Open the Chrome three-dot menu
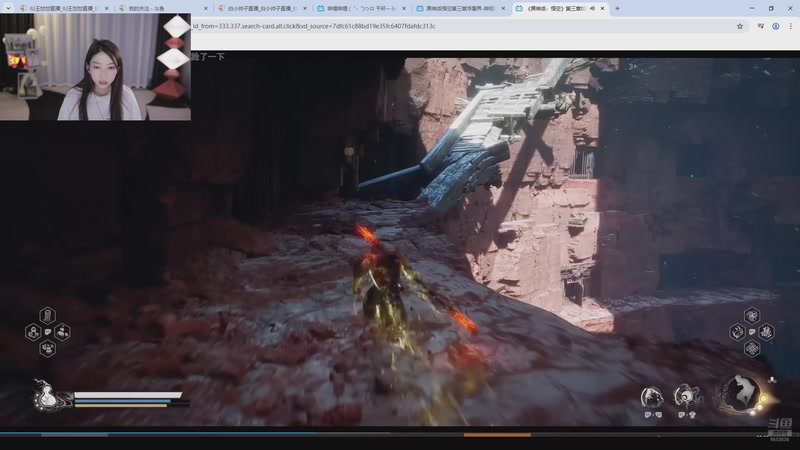This screenshot has height=450, width=800. coord(791,26)
